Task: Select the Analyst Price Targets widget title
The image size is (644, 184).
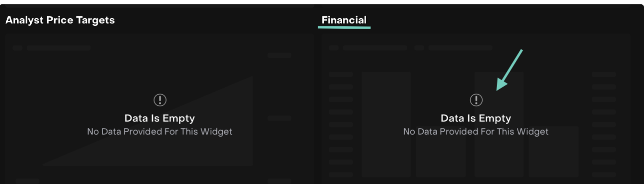Action: click(x=60, y=20)
